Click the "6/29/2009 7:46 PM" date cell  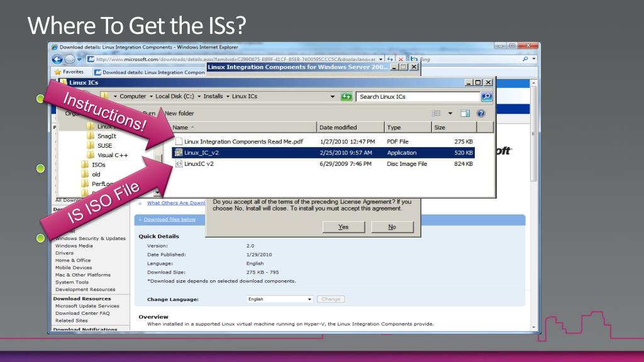[345, 163]
